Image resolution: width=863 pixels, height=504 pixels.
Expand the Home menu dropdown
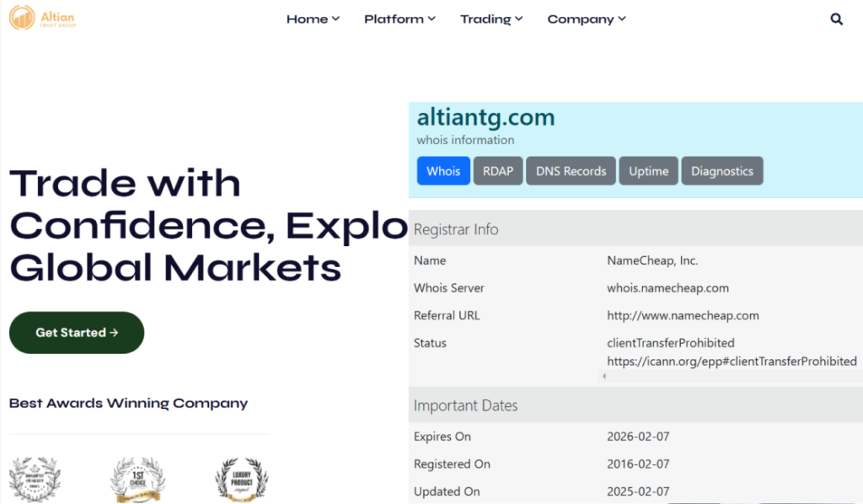(313, 19)
